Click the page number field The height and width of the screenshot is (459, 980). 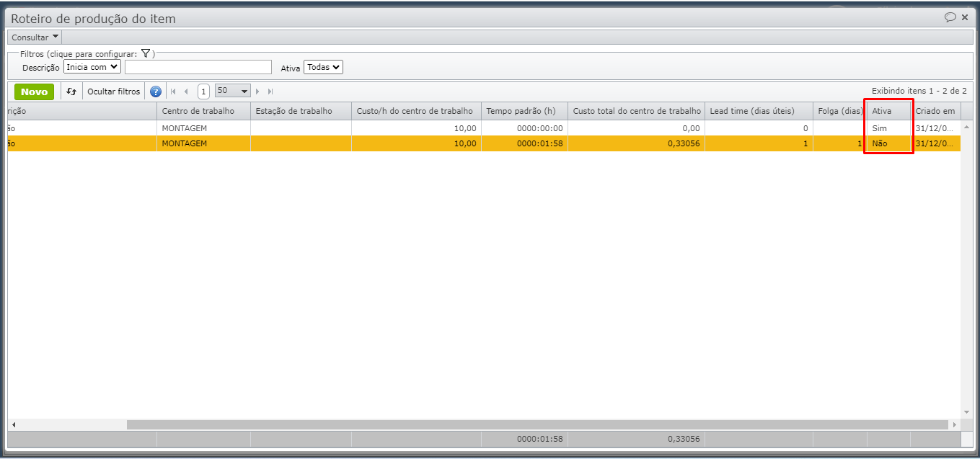coord(203,92)
